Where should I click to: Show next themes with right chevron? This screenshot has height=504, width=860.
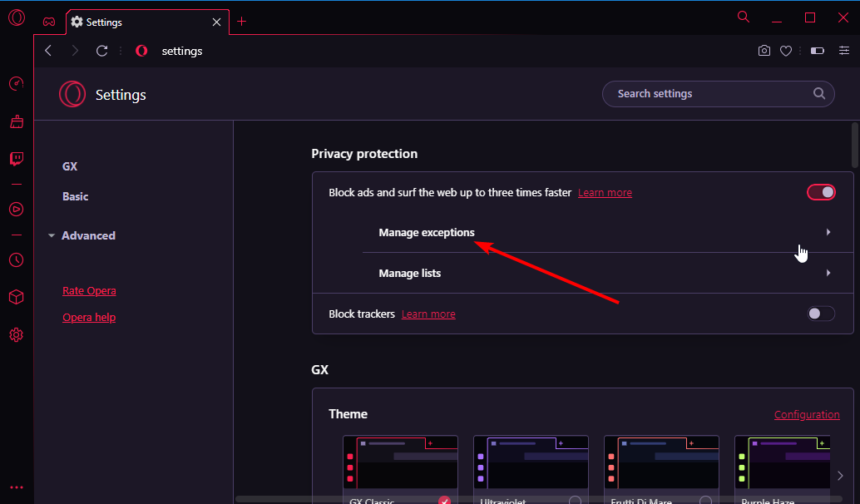840,476
